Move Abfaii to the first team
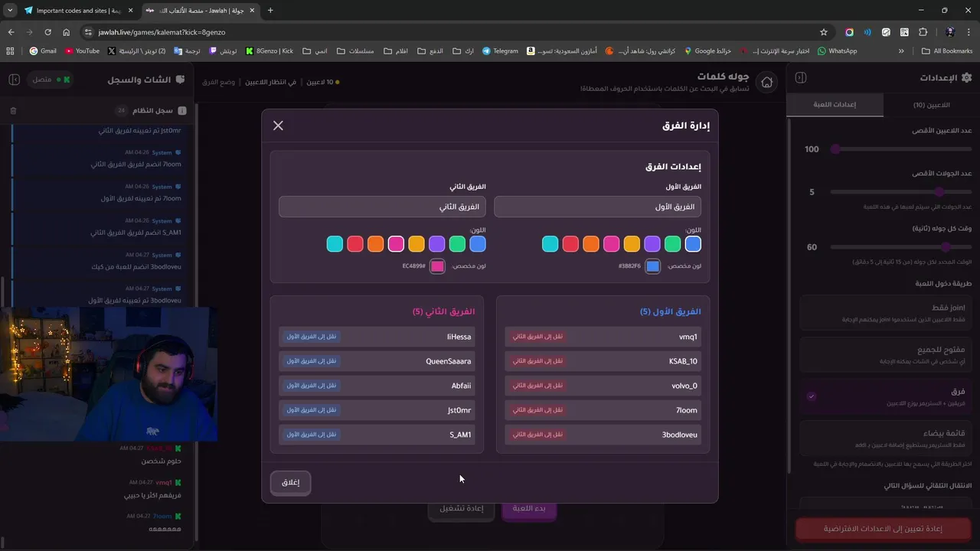Viewport: 980px width, 551px height. point(312,386)
